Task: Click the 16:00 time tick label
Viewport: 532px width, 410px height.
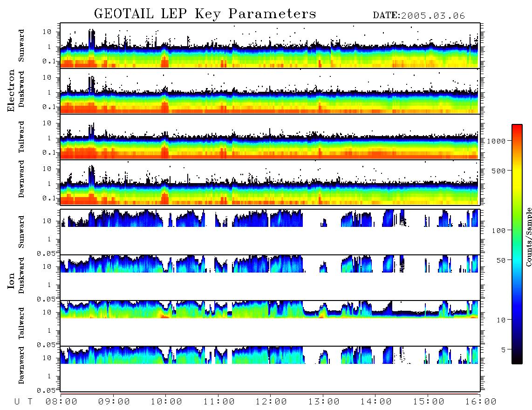Action: [480, 402]
